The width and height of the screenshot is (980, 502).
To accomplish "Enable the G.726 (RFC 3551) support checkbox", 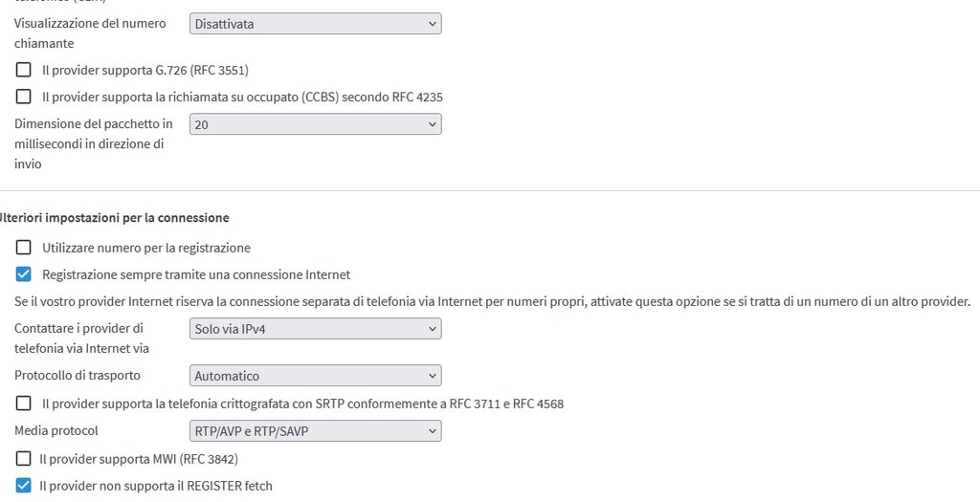I will [24, 70].
